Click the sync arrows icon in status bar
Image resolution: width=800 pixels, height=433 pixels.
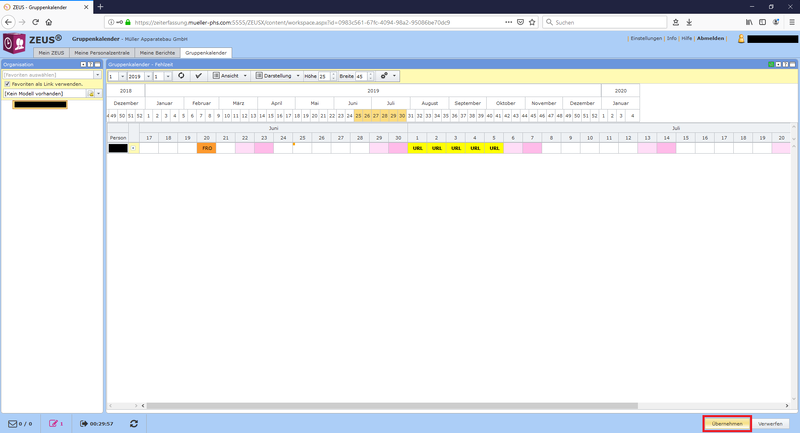[134, 424]
